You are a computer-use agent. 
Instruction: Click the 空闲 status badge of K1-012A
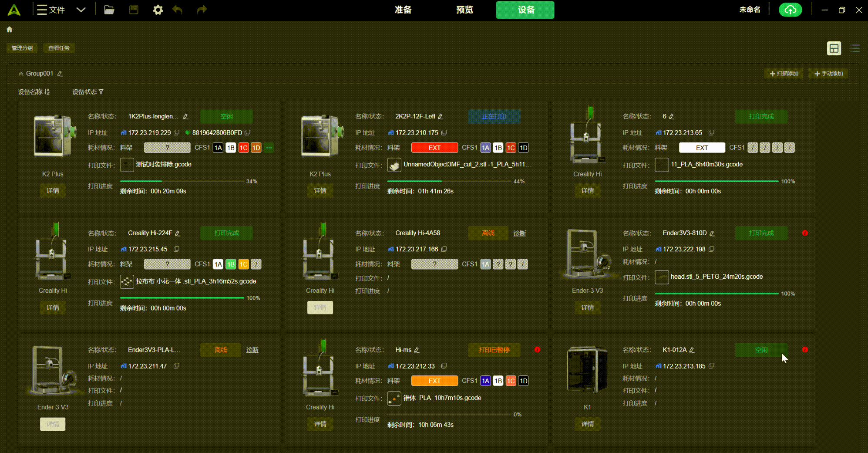[761, 350]
